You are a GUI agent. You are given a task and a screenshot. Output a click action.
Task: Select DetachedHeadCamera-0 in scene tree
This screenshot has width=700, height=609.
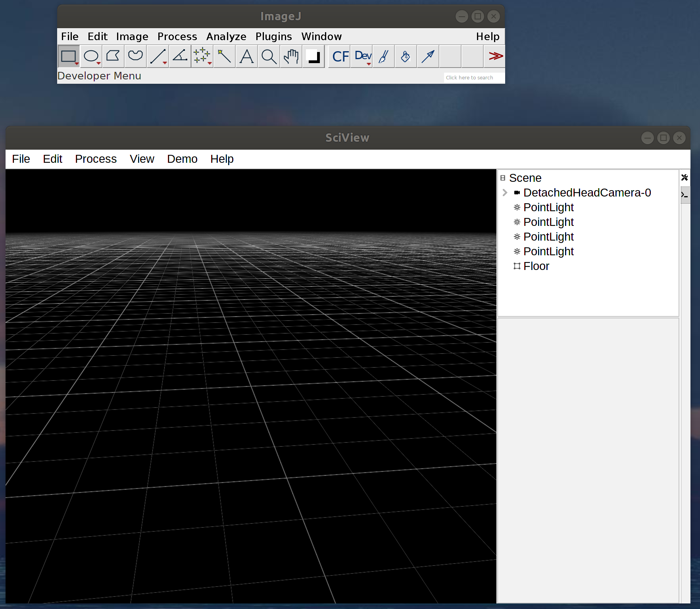587,193
